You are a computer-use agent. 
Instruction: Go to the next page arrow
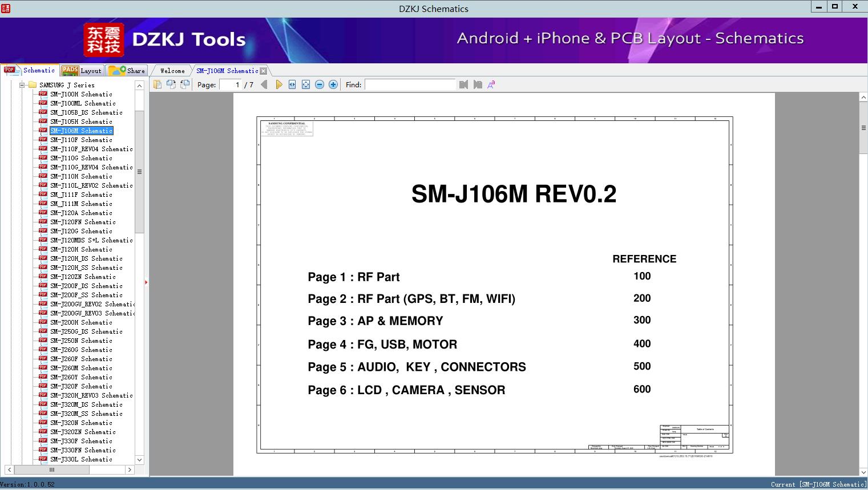tap(278, 84)
